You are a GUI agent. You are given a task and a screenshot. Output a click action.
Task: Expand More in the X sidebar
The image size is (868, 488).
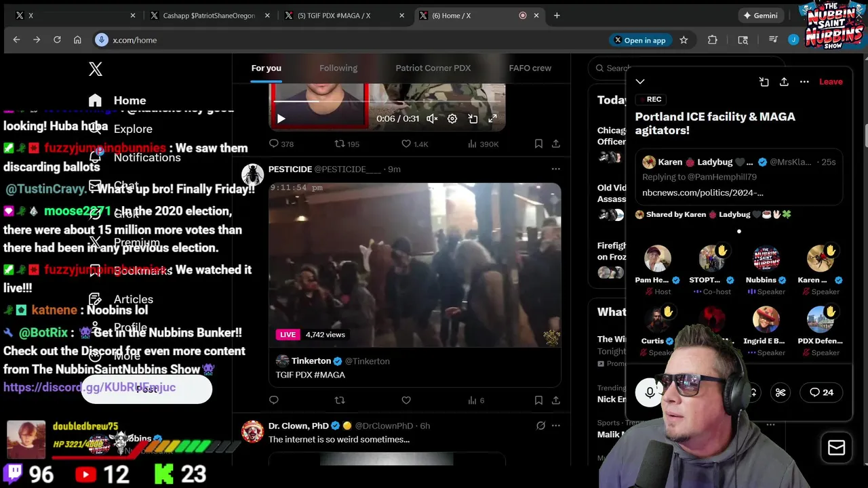coord(115,356)
